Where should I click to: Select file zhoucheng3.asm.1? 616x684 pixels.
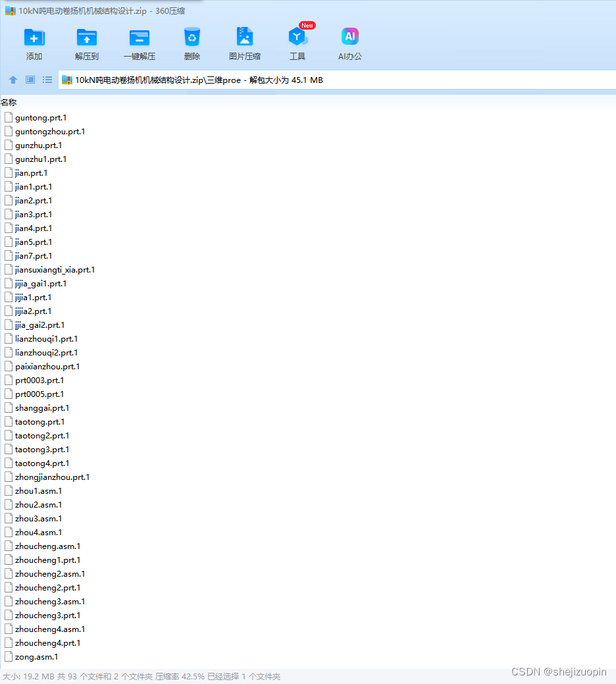[x=45, y=602]
